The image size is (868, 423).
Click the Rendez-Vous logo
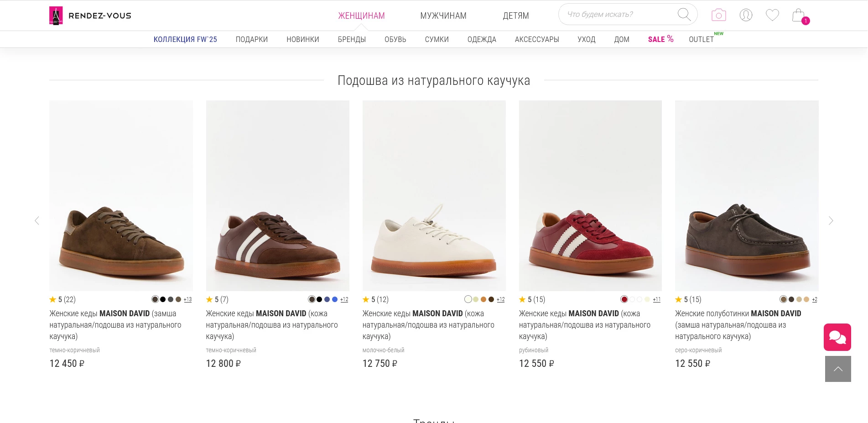(x=90, y=15)
